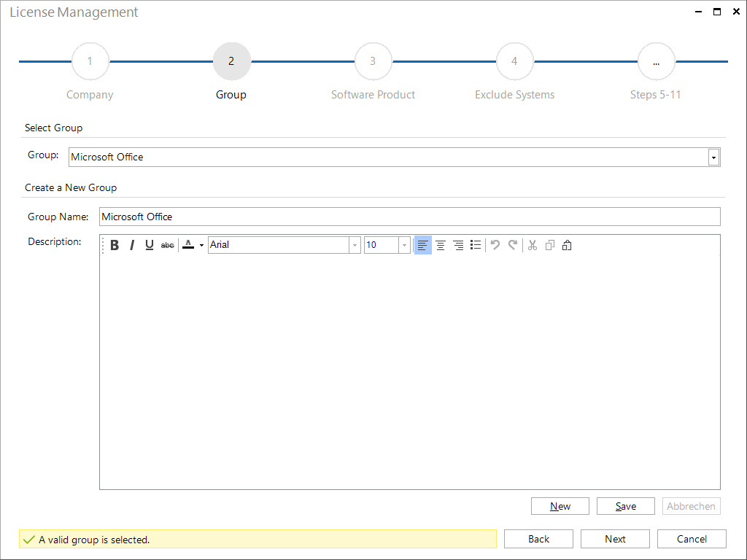
Task: Click the 'License Management' window title
Action: (x=74, y=12)
